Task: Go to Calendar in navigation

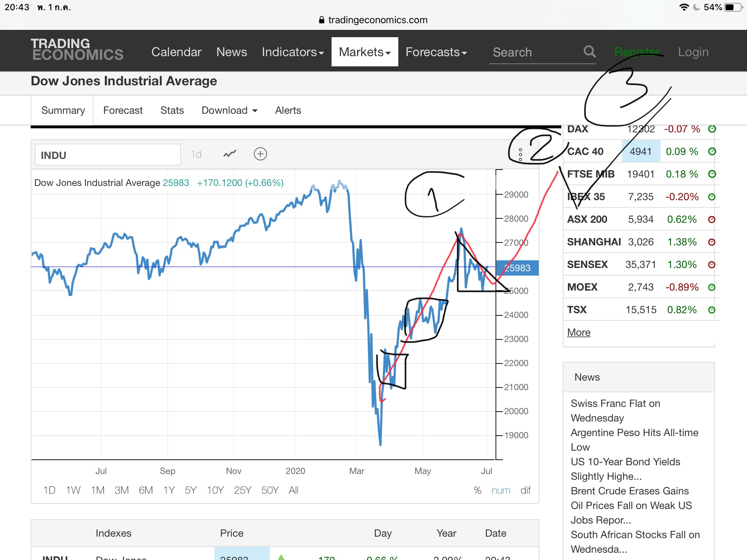Action: (x=176, y=52)
